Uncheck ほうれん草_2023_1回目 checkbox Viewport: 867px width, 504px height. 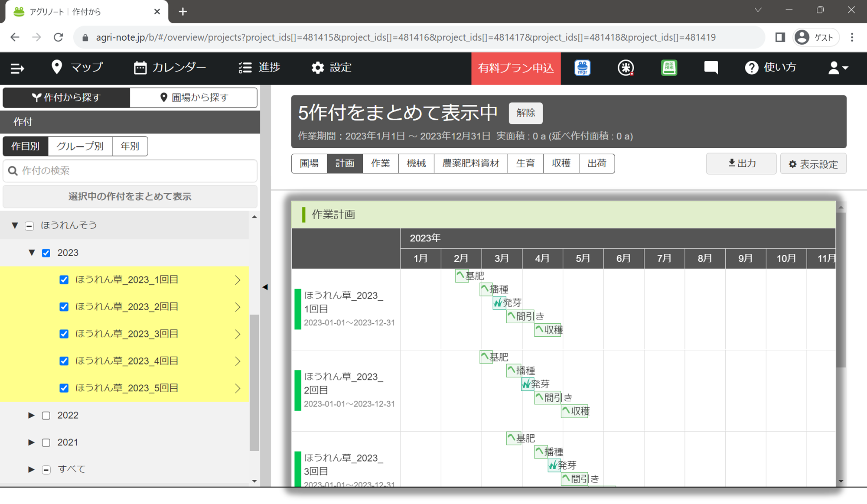pos(64,280)
